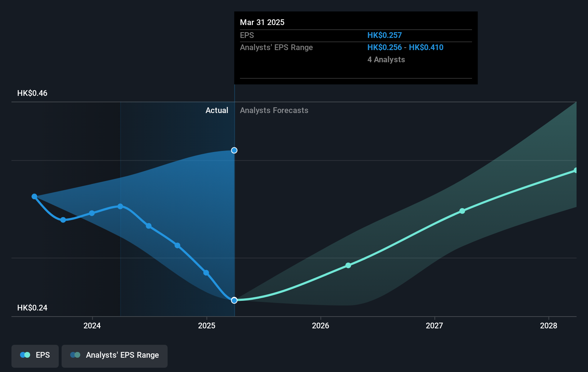588x372 pixels.
Task: Expand the 4 Analysts breakdown
Action: [x=386, y=59]
